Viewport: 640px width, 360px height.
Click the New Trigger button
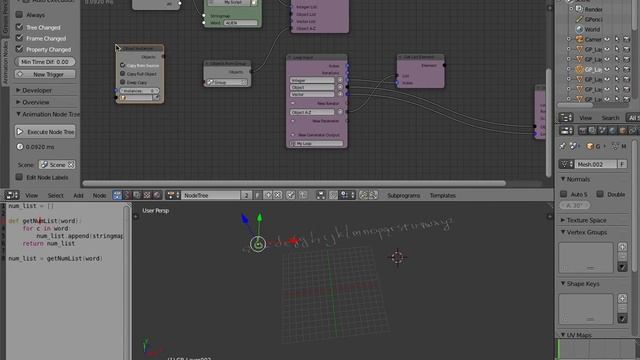[45, 74]
